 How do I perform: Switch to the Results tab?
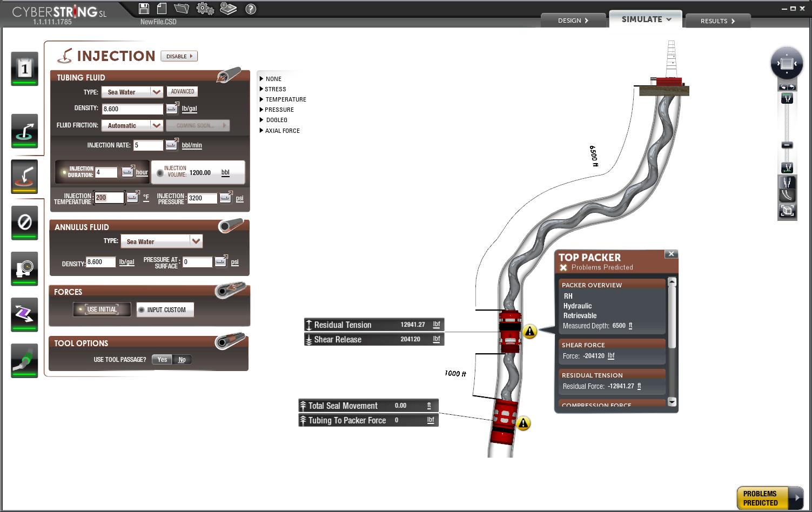(717, 21)
